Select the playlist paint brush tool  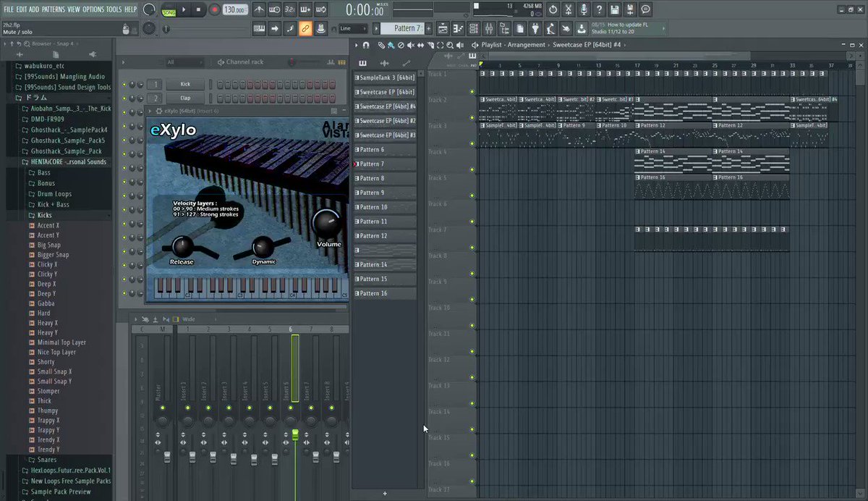click(390, 45)
